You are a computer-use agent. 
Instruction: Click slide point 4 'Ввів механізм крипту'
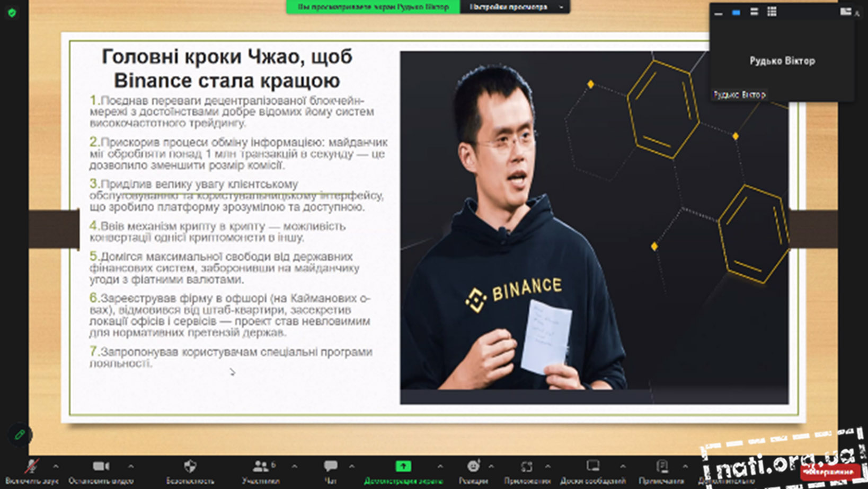click(x=217, y=231)
